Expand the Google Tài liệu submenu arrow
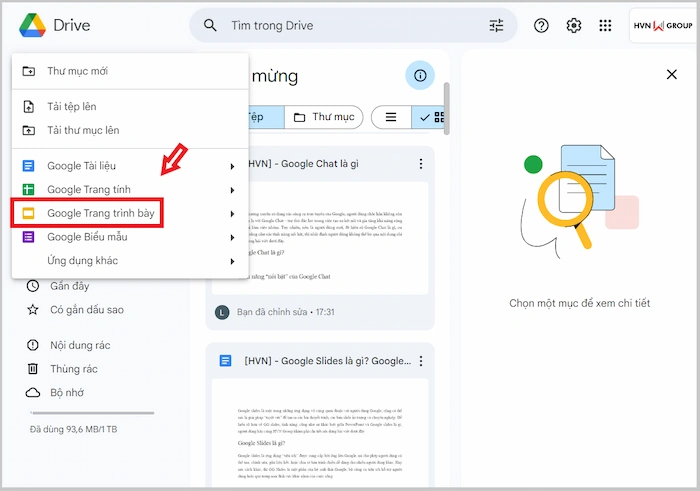Screen dimensions: 700x491 coord(232,166)
